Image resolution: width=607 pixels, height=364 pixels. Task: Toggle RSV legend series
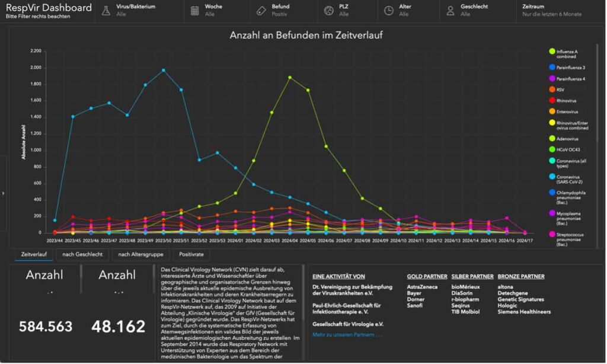(x=557, y=90)
